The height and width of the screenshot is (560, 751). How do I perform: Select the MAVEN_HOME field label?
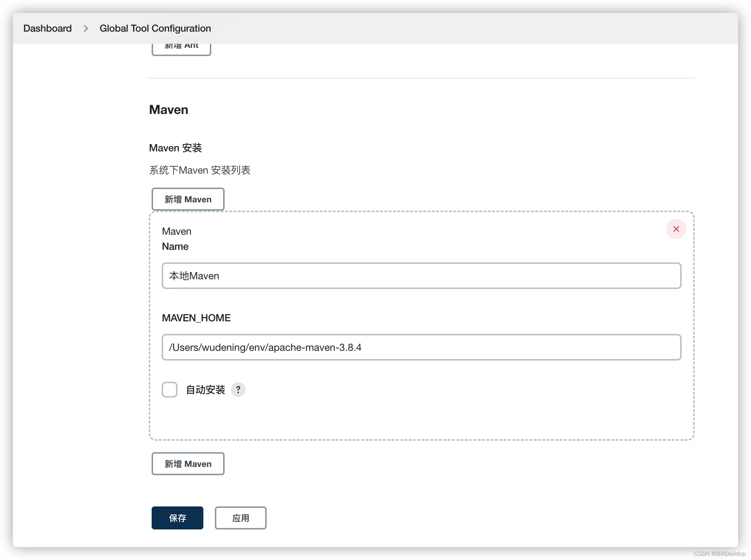click(196, 318)
